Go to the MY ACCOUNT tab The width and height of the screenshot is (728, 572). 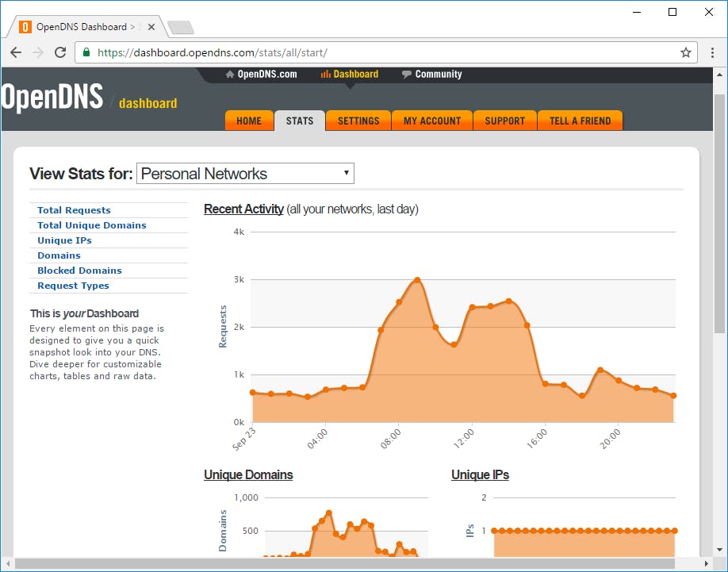coord(432,121)
